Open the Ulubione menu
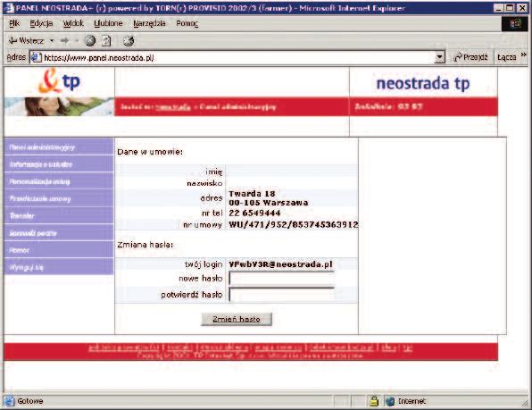This screenshot has width=532, height=410. (x=108, y=23)
